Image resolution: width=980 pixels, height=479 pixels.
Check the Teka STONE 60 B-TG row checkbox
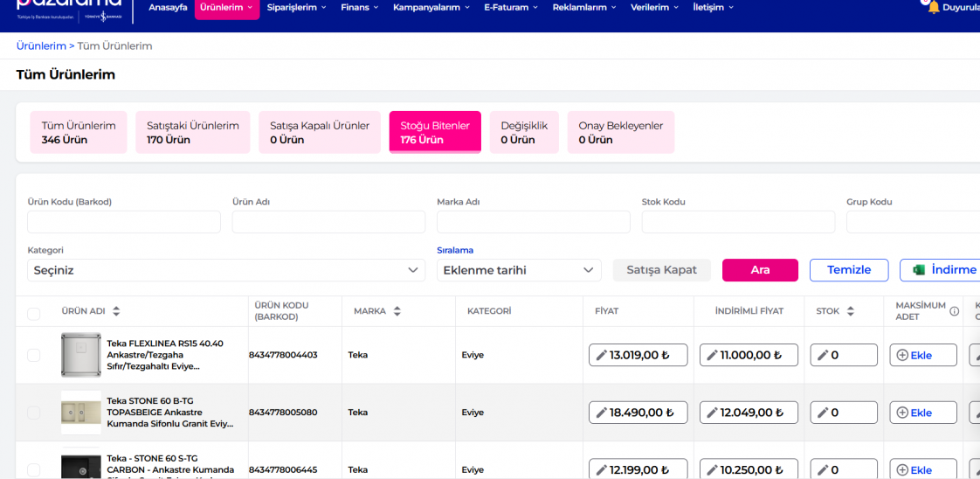(x=34, y=413)
